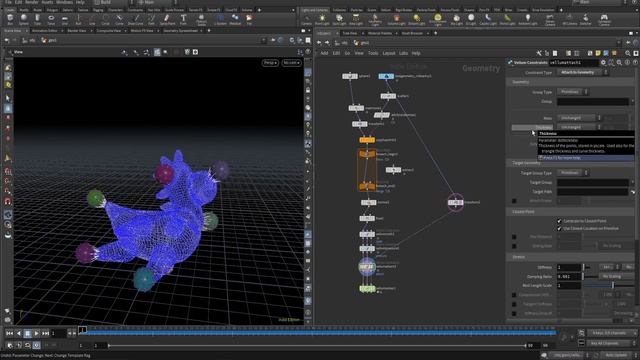Select the transform node circled in the network
640x360 pixels.
[x=456, y=202]
